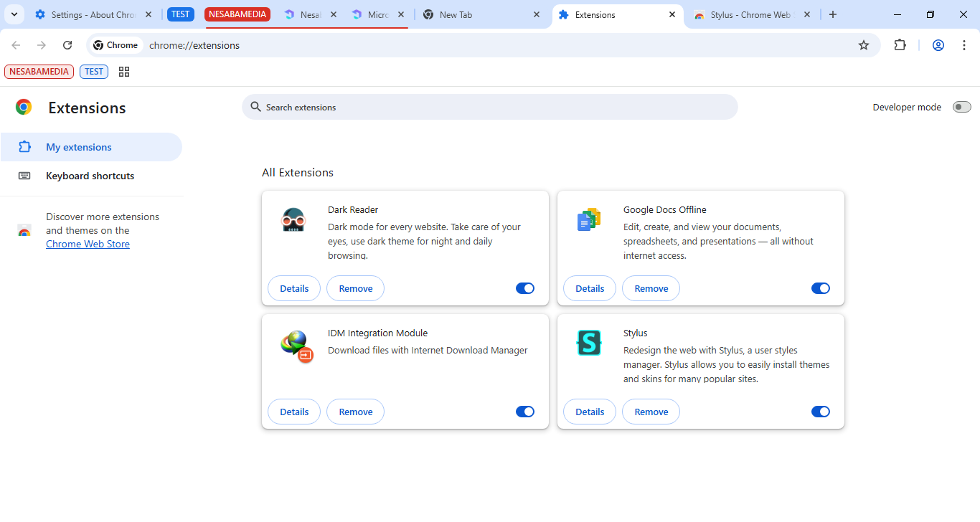Open Details for the Stylus extension
This screenshot has height=522, width=980.
pos(590,412)
